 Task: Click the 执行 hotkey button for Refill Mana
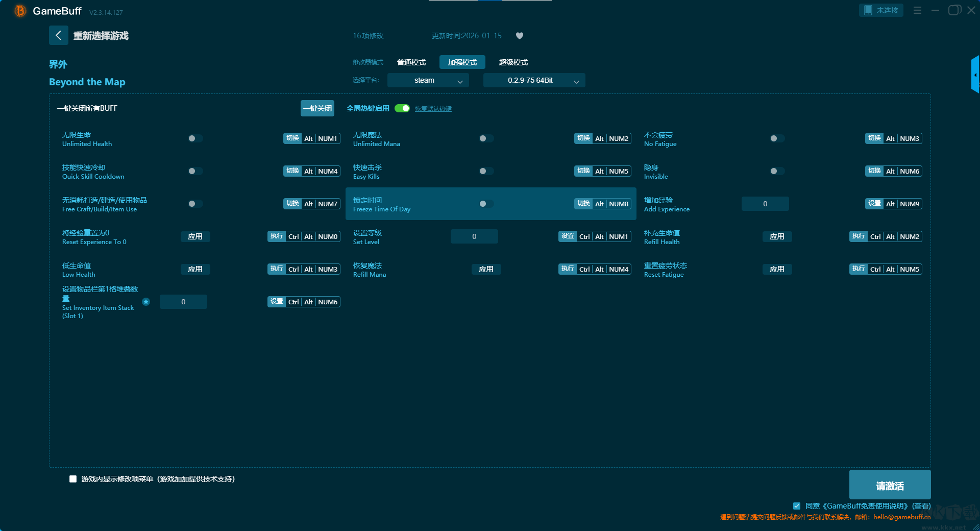click(x=568, y=269)
